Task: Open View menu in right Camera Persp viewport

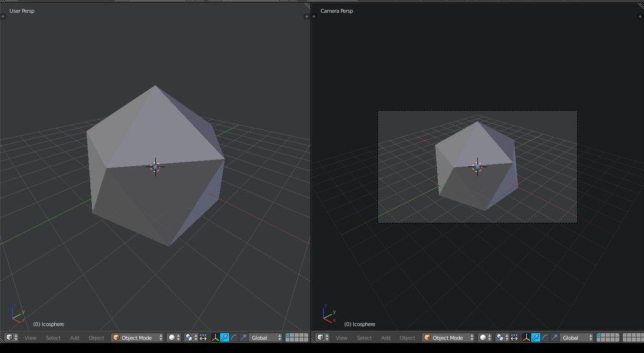Action: pos(341,338)
